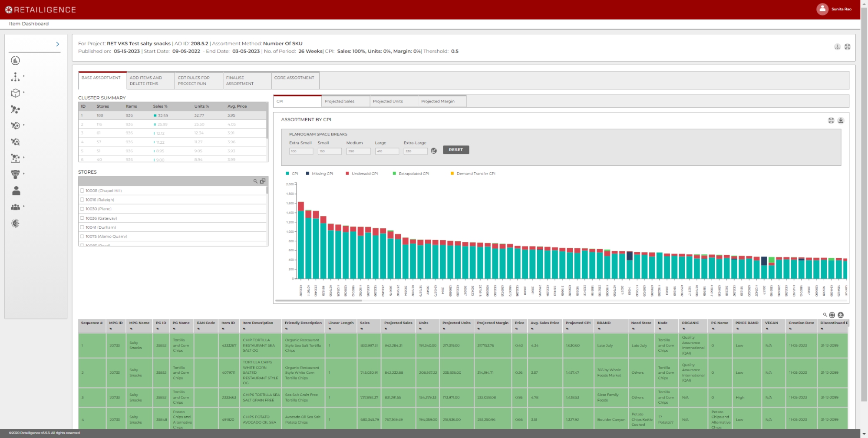Tick the 10030 (Plano) store checkbox
This screenshot has width=868, height=438.
coord(82,209)
